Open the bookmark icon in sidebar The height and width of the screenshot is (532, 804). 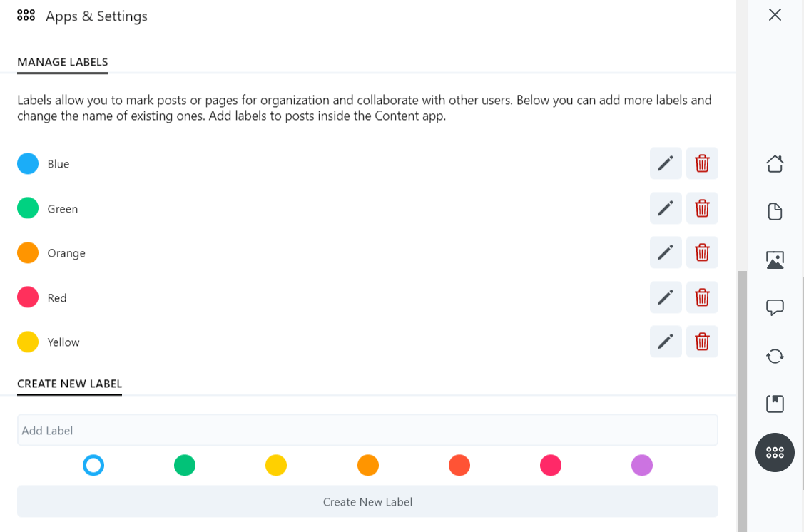[x=775, y=404]
